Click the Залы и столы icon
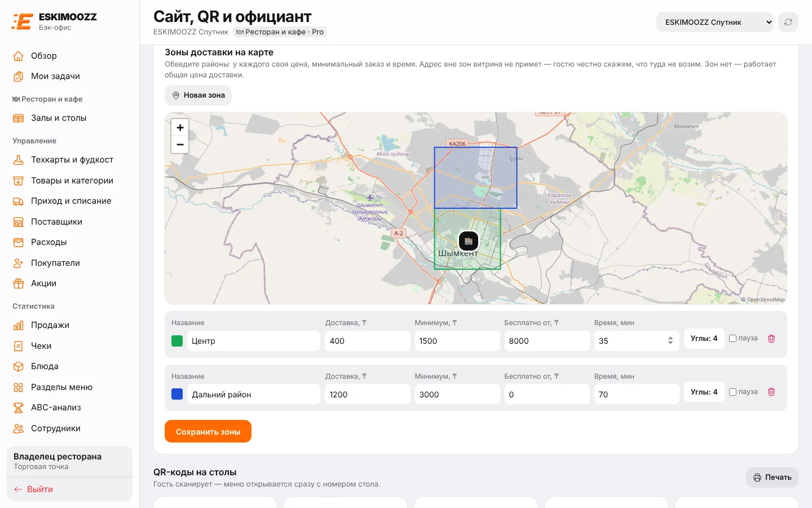Viewport: 812px width, 508px height. click(x=19, y=118)
